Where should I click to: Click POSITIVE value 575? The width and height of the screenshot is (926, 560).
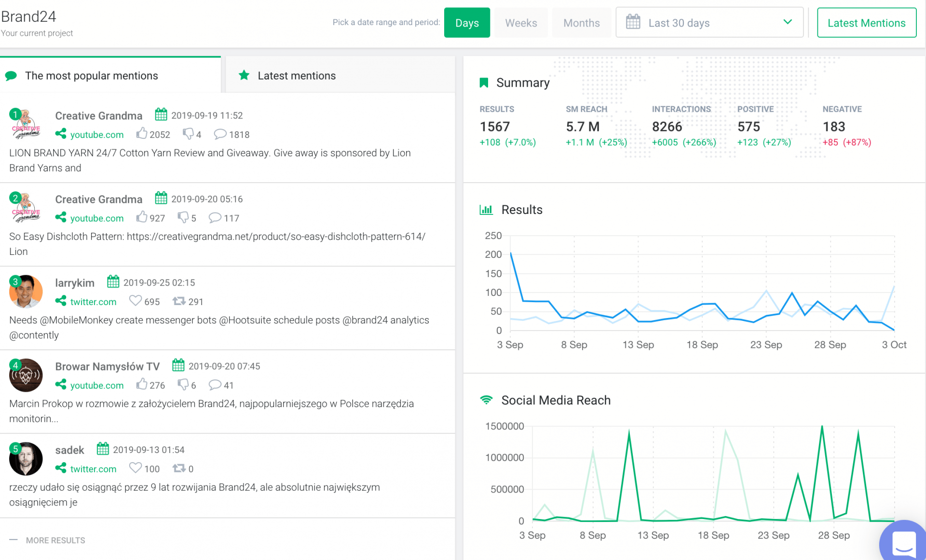pyautogui.click(x=748, y=126)
